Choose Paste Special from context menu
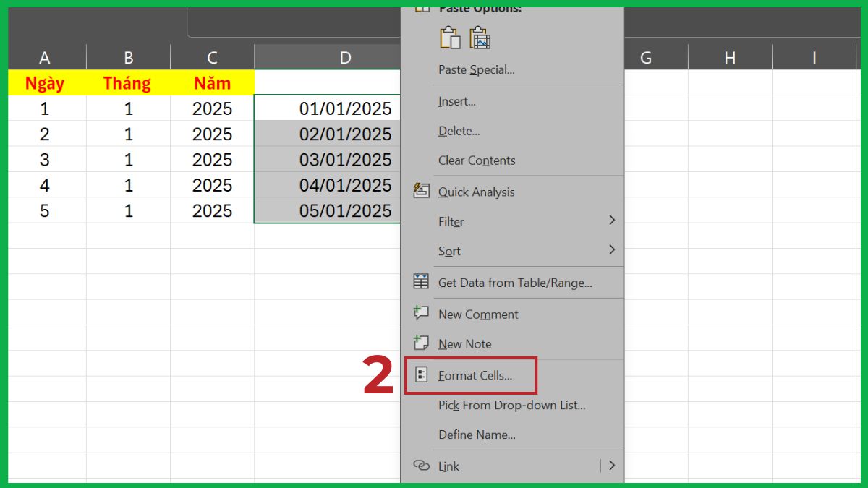 477,70
